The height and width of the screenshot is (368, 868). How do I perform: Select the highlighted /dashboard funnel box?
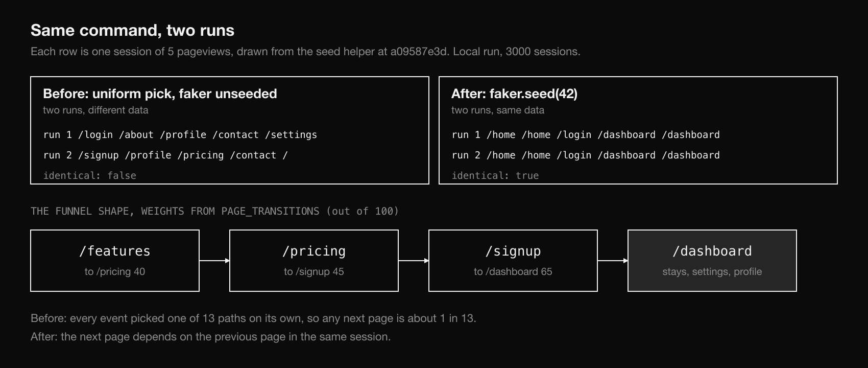click(712, 261)
